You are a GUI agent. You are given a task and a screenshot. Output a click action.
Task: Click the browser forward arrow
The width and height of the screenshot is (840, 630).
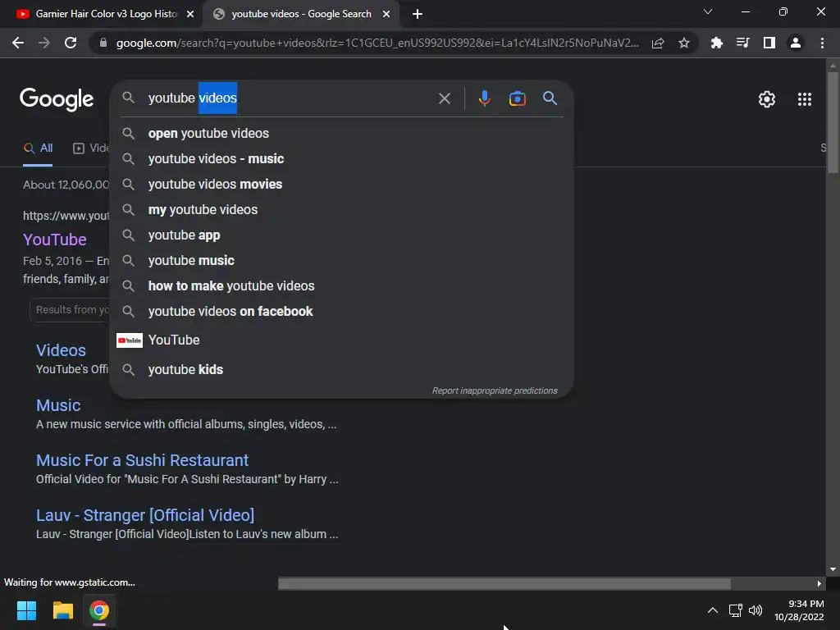pos(44,43)
